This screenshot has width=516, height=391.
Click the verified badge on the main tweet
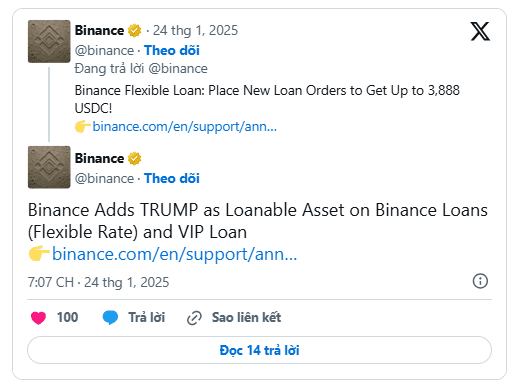pyautogui.click(x=135, y=158)
